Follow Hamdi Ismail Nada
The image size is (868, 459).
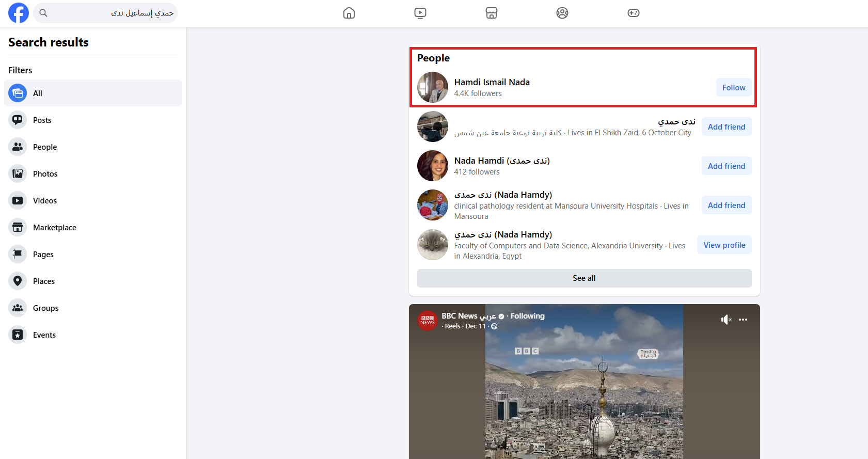point(733,88)
